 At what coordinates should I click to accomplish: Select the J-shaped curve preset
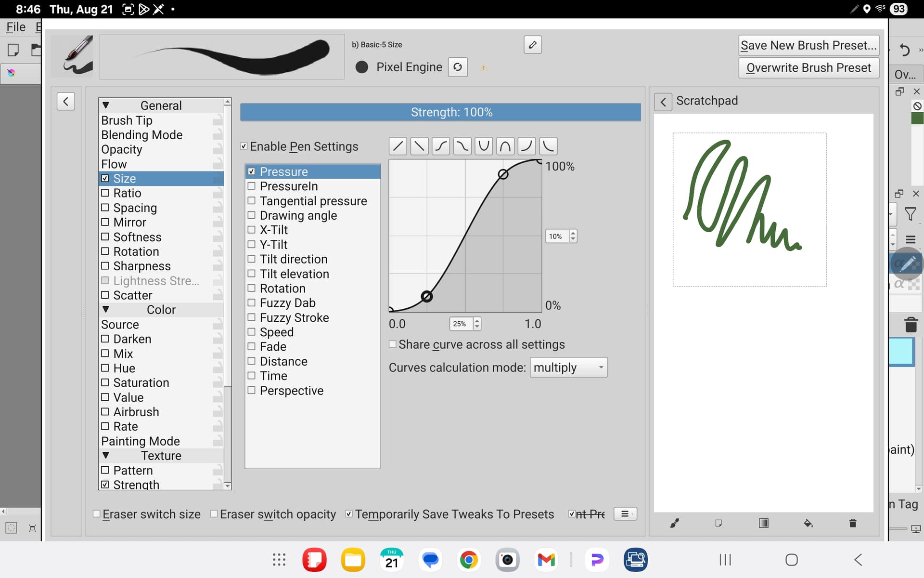coord(527,145)
